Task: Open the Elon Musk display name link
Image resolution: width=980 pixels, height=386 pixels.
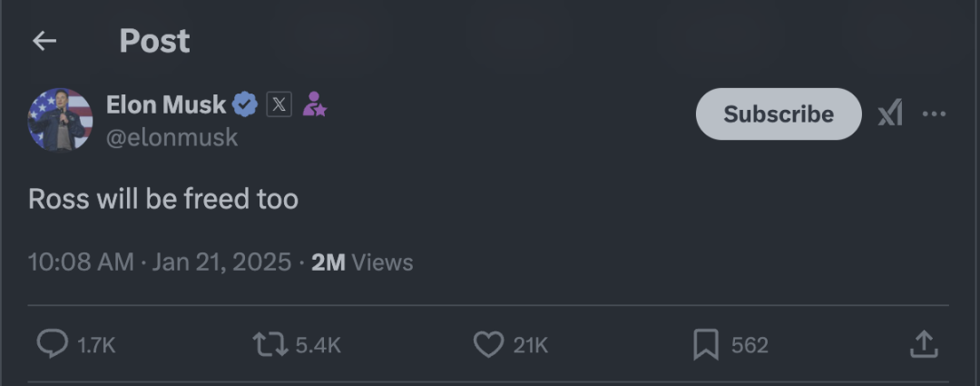Action: (165, 104)
